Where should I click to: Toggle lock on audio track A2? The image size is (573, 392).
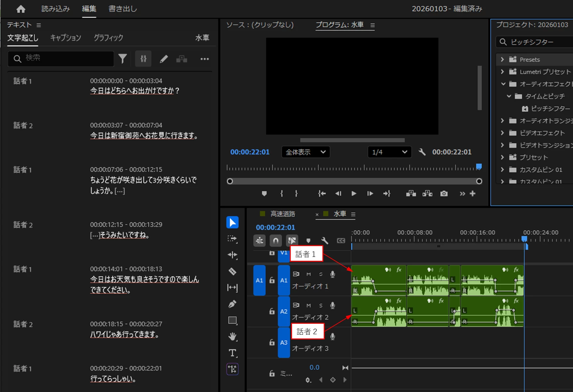click(x=272, y=311)
